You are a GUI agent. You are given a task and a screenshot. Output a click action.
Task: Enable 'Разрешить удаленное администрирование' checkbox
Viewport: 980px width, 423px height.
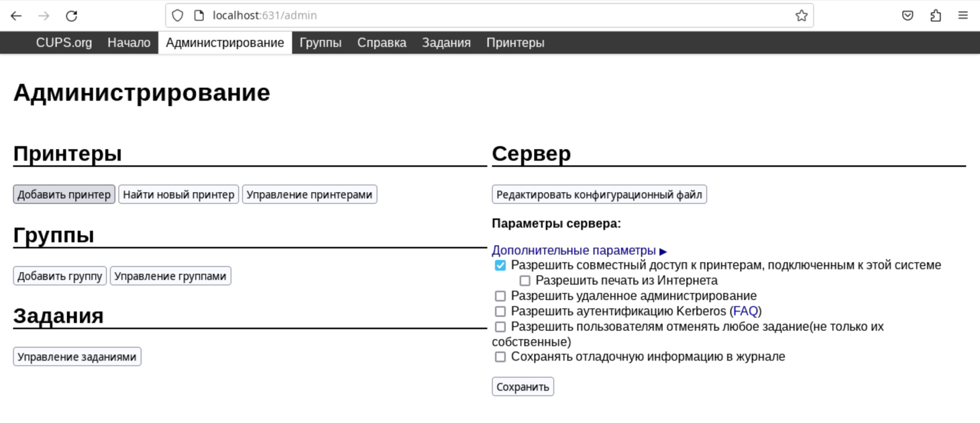pos(500,296)
